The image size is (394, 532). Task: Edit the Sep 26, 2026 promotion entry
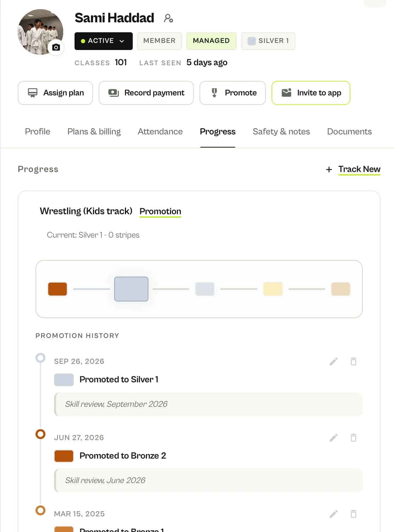pos(334,361)
